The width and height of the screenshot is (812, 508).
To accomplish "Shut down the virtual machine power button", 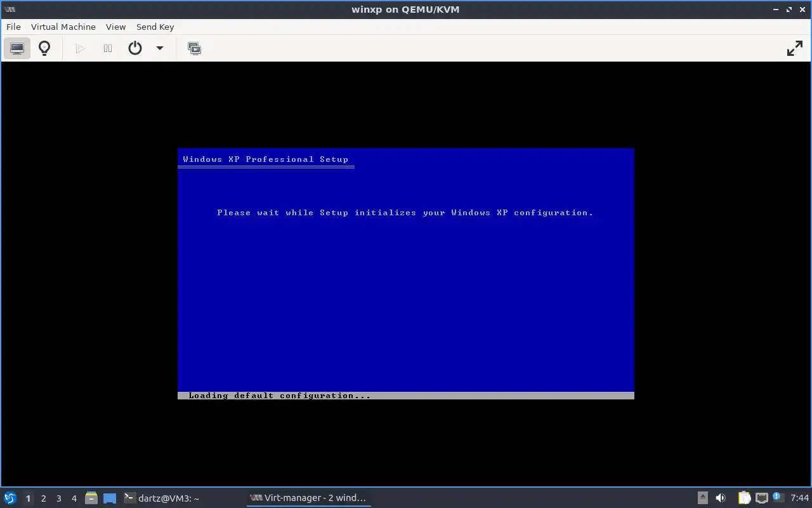I will click(135, 48).
